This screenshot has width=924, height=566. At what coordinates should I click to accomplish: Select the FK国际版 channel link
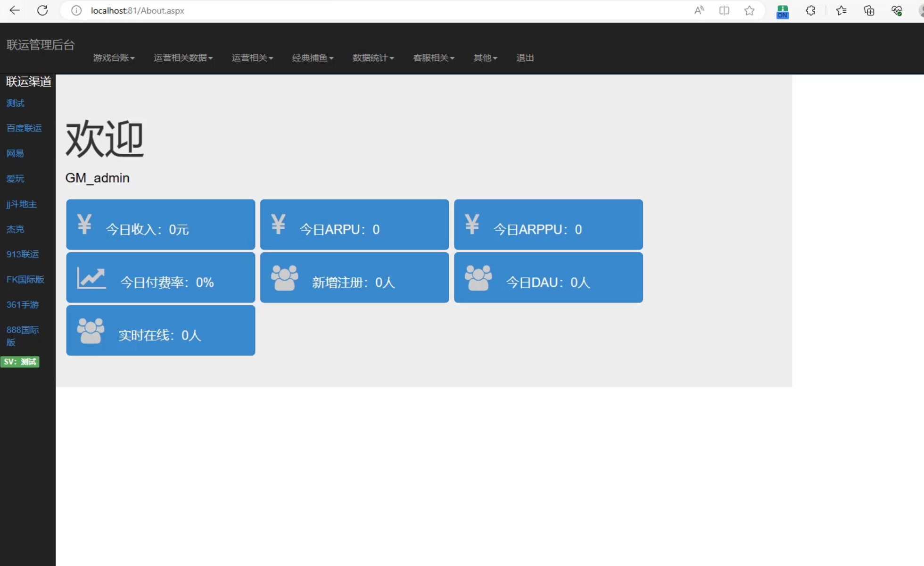pos(25,279)
